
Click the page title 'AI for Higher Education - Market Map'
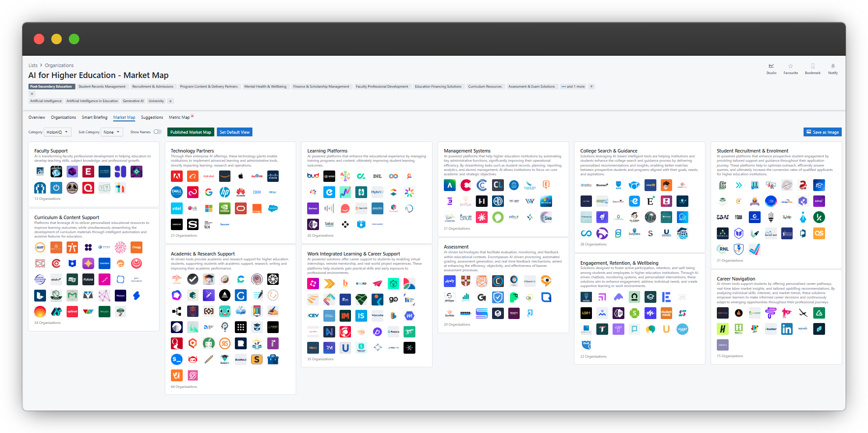click(x=98, y=75)
